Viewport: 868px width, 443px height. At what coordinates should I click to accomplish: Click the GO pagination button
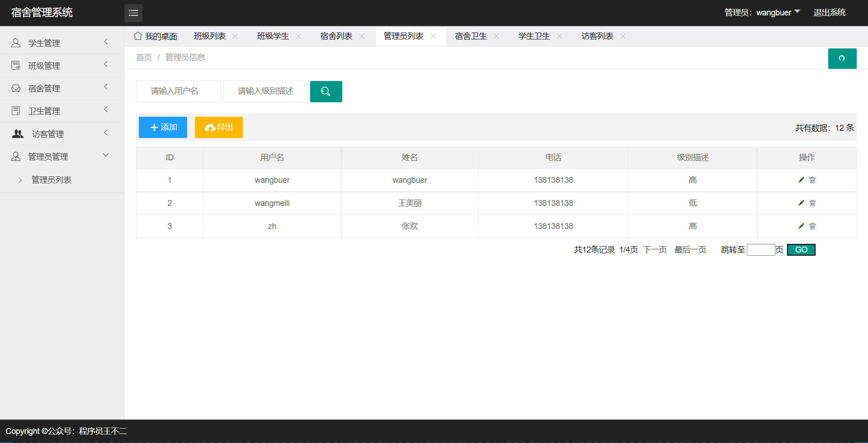coord(801,249)
